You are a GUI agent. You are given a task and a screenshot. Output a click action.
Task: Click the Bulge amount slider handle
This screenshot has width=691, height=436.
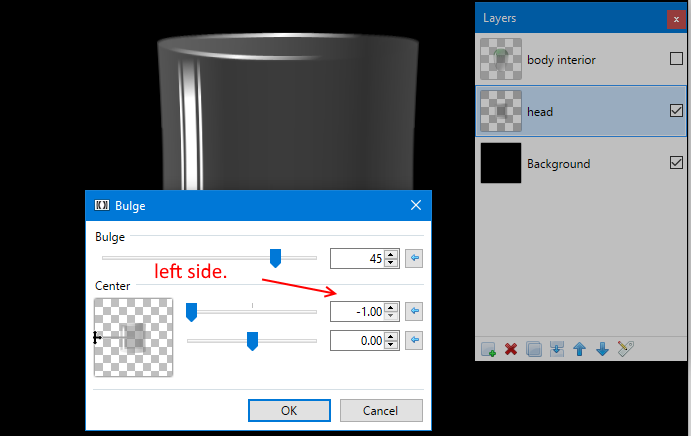275,258
